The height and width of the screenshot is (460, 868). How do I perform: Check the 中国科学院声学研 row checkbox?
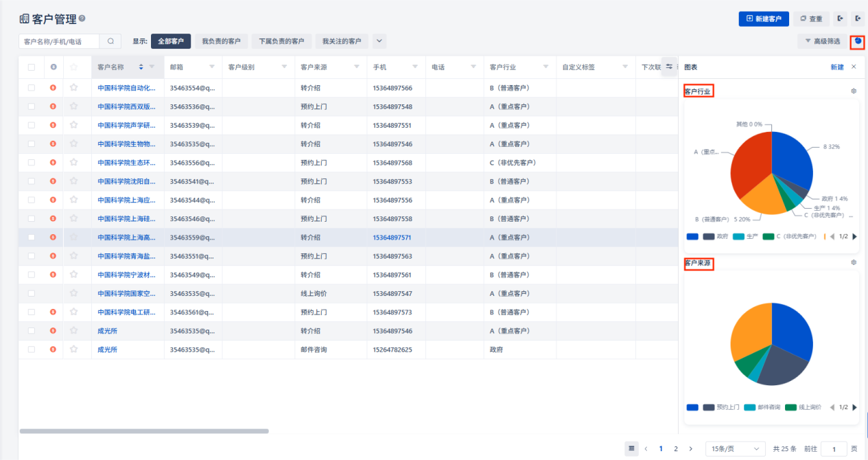click(31, 125)
